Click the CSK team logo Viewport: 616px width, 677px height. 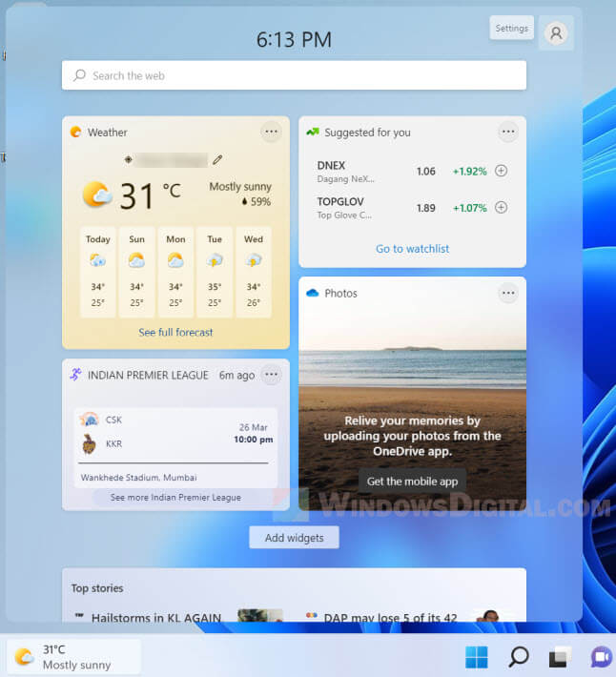pos(90,420)
